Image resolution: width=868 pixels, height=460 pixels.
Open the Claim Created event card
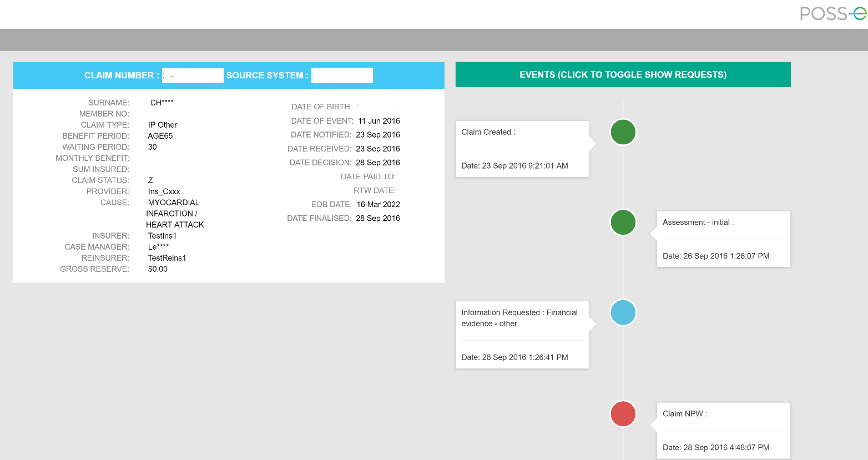tap(522, 149)
